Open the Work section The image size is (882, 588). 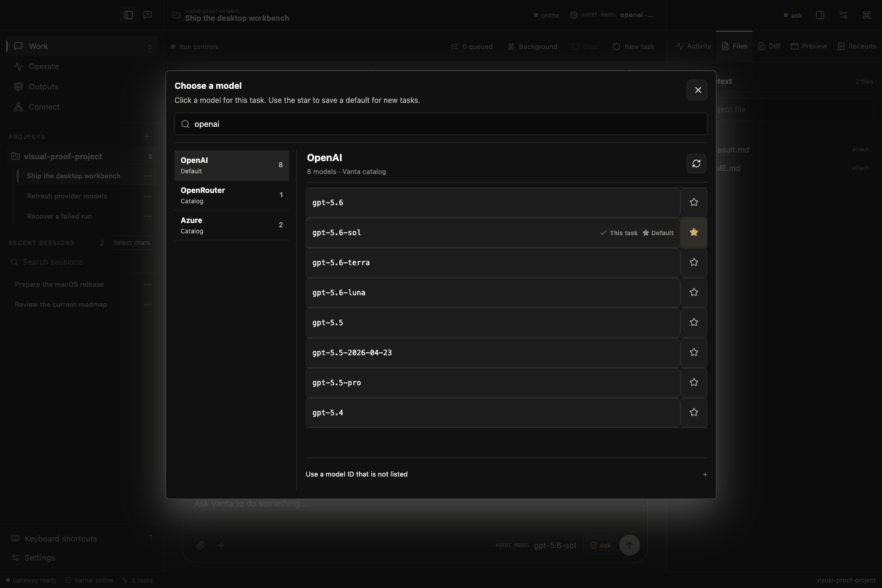[81, 46]
